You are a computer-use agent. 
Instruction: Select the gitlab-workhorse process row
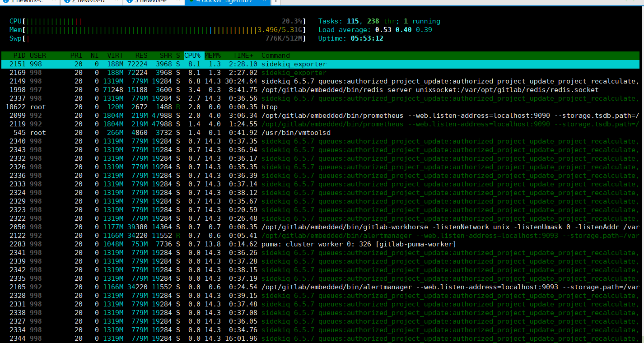click(316, 227)
